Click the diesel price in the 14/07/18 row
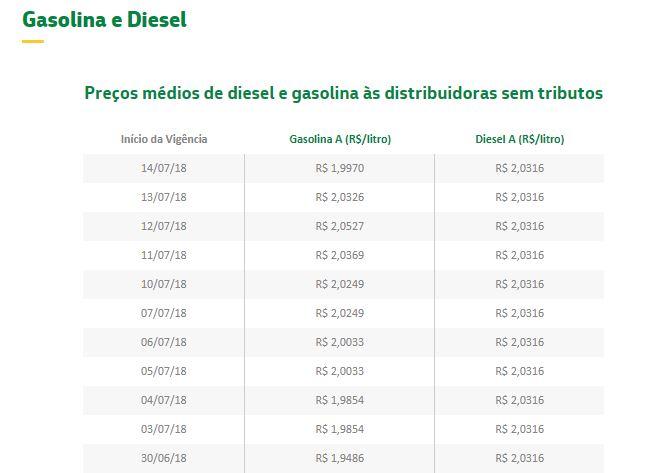 pos(519,168)
